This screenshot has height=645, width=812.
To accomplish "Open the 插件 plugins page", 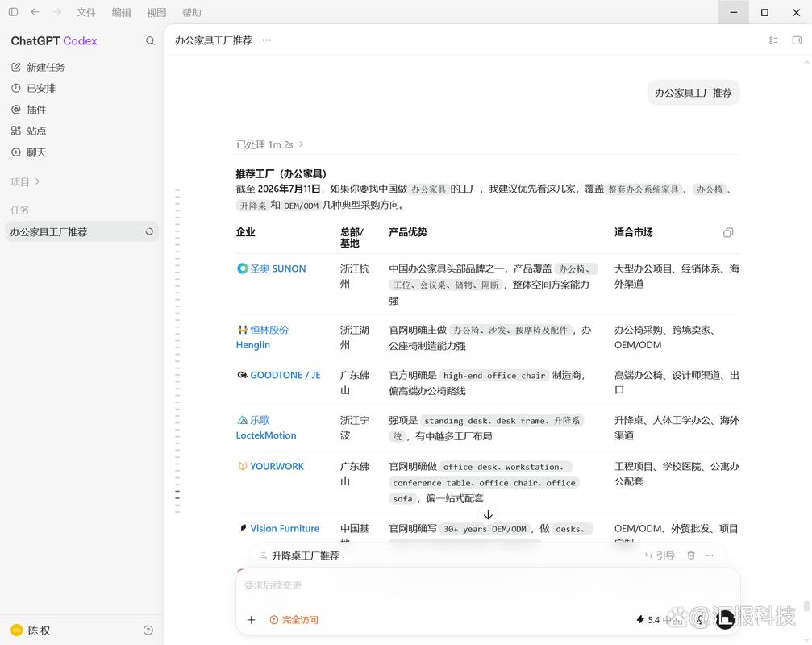I will tap(28, 110).
